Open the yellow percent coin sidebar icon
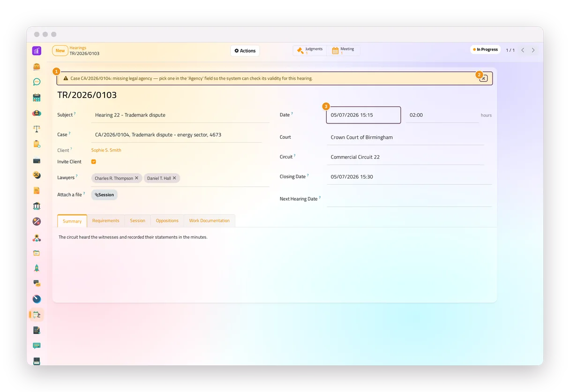570x392 pixels. point(37,175)
